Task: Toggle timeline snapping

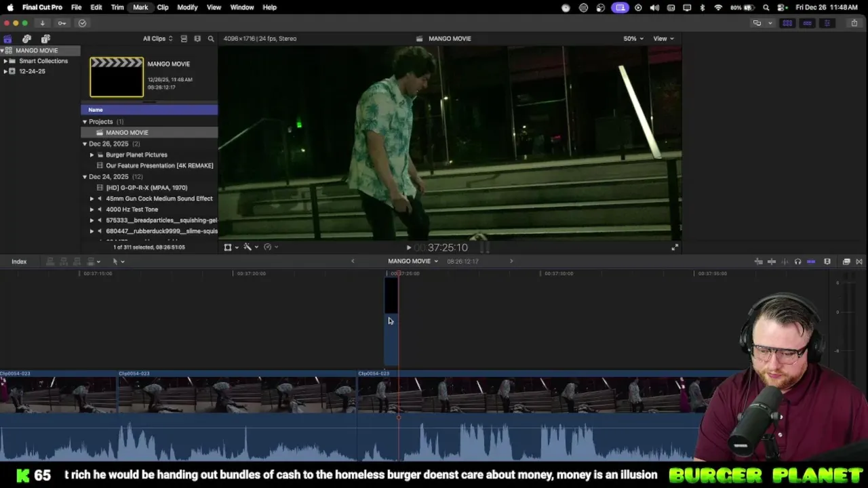Action: (811, 262)
